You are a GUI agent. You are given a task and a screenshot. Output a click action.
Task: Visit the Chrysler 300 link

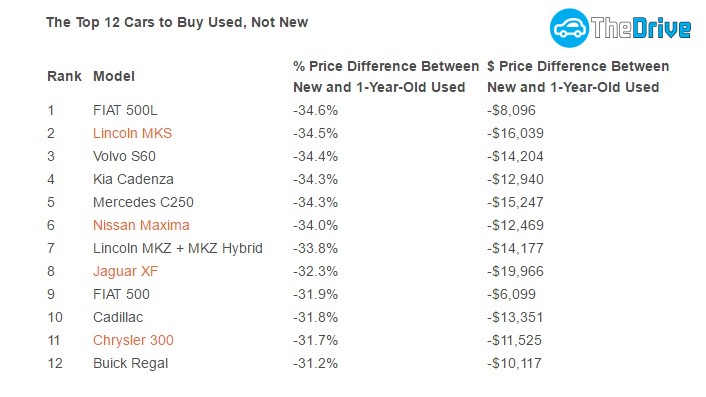(x=133, y=340)
